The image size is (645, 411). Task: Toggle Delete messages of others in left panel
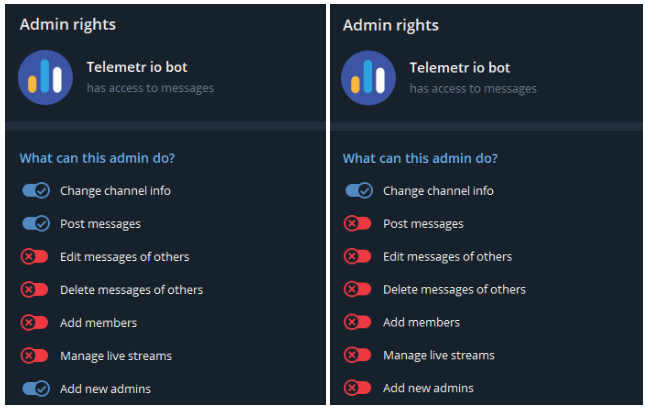tap(35, 290)
